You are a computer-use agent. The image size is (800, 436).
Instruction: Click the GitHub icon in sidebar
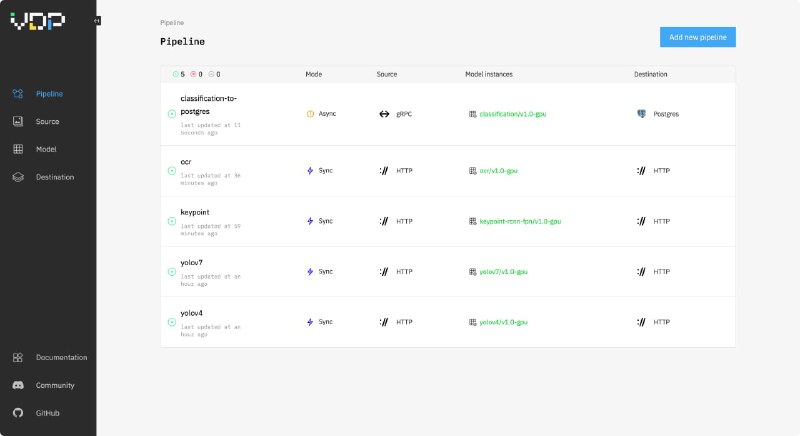[18, 412]
